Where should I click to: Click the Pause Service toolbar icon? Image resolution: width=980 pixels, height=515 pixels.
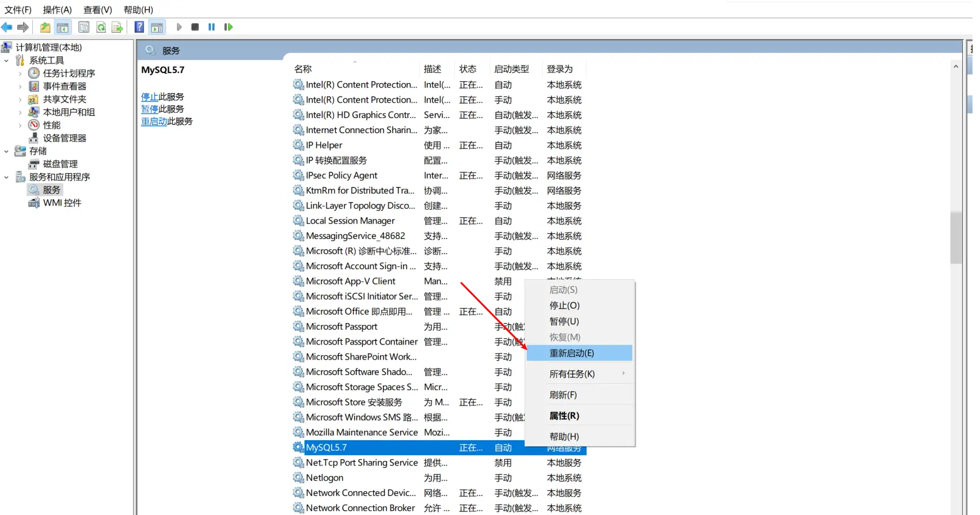pyautogui.click(x=211, y=27)
